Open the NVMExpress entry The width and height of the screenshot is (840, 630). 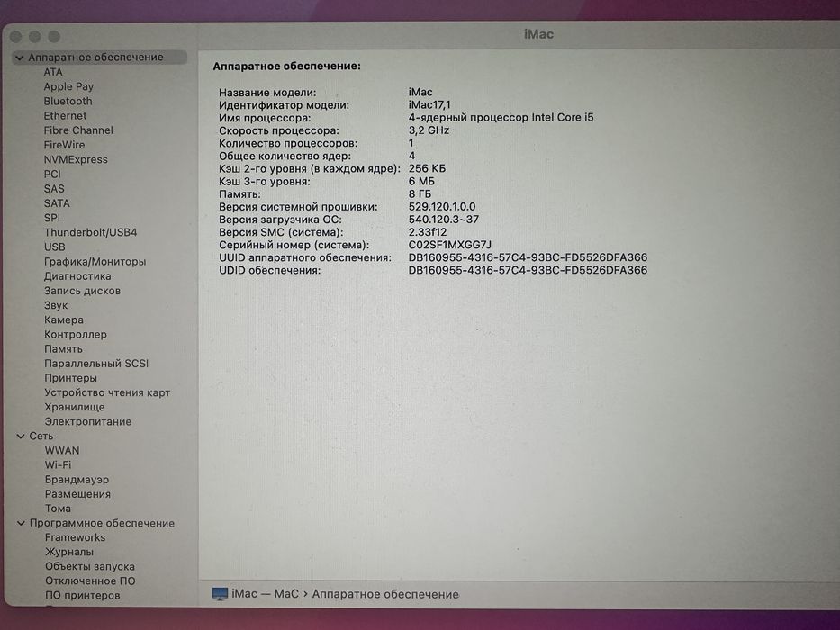pos(76,159)
